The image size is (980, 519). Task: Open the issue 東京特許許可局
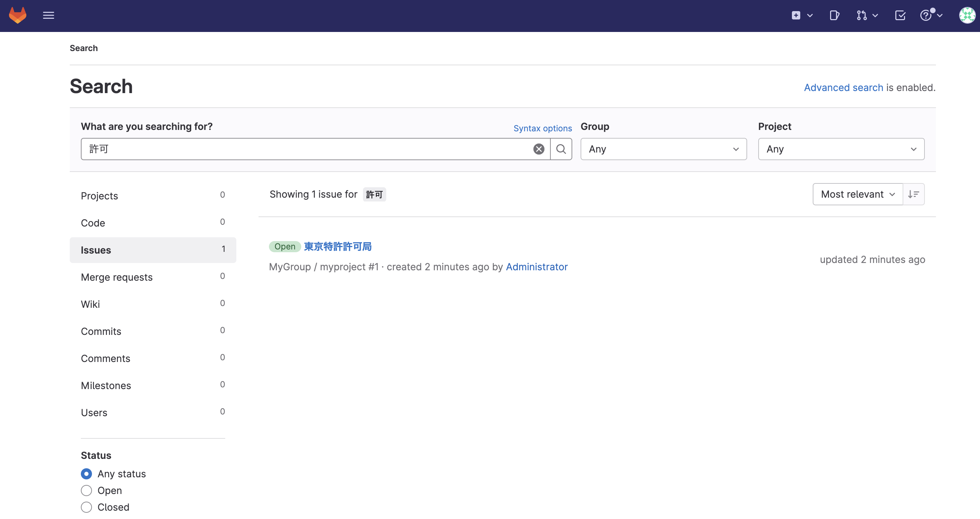(337, 246)
